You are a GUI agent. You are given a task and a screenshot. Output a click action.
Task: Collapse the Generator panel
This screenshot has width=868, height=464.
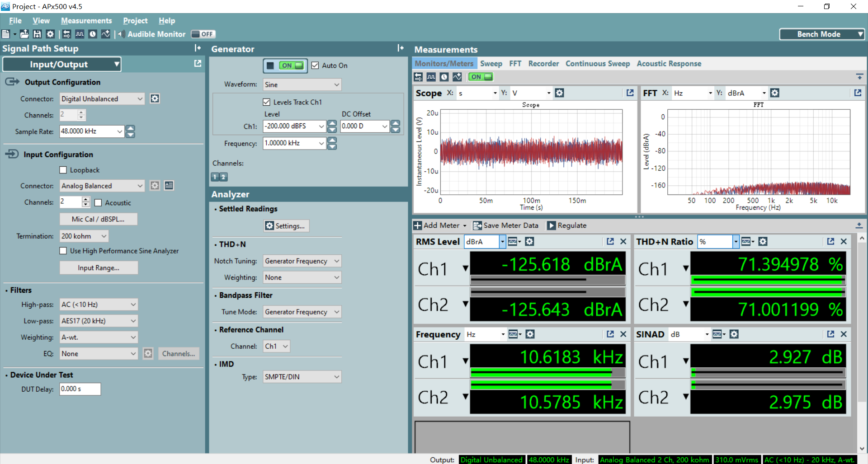click(400, 48)
